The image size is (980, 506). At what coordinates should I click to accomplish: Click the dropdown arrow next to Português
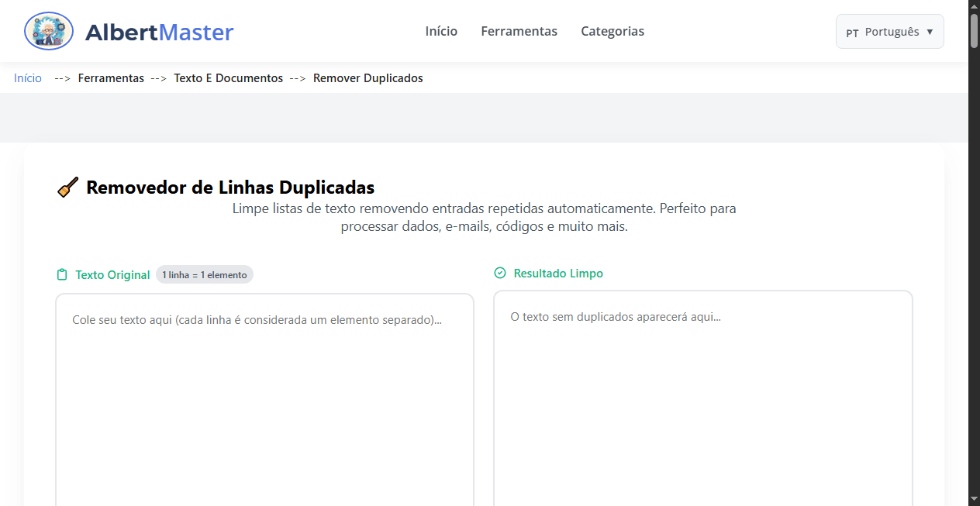point(929,32)
